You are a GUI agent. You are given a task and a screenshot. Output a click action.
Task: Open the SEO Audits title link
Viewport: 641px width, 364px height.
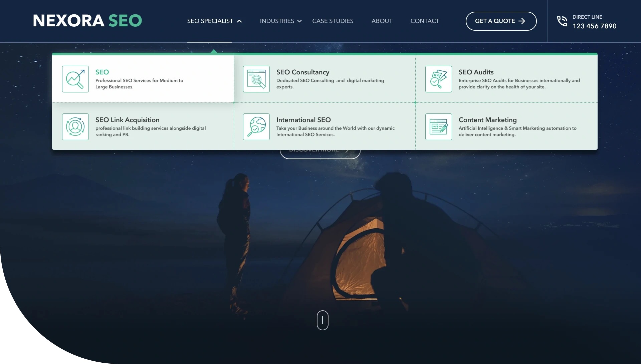pos(476,72)
